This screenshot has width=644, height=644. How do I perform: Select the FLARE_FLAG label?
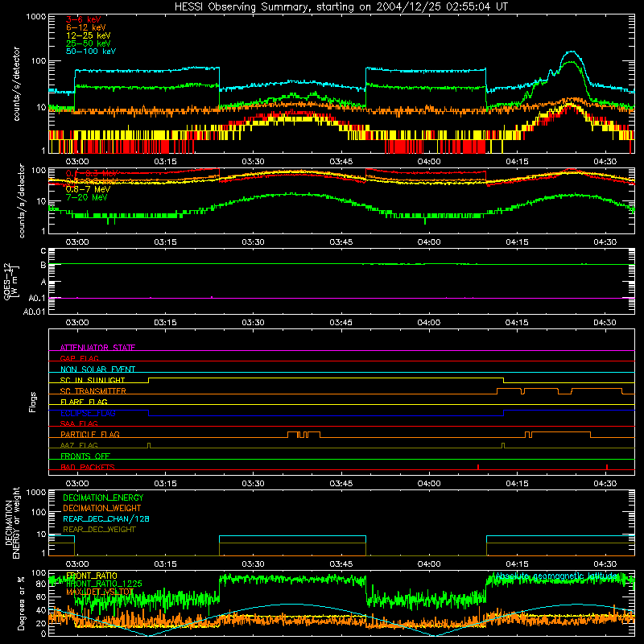[84, 402]
